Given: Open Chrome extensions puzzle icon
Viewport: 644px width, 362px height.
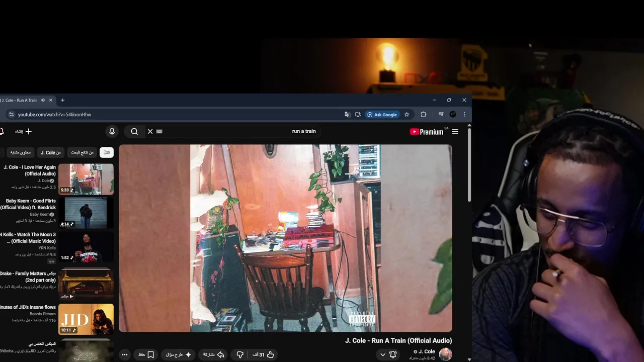Looking at the screenshot, I should 423,115.
